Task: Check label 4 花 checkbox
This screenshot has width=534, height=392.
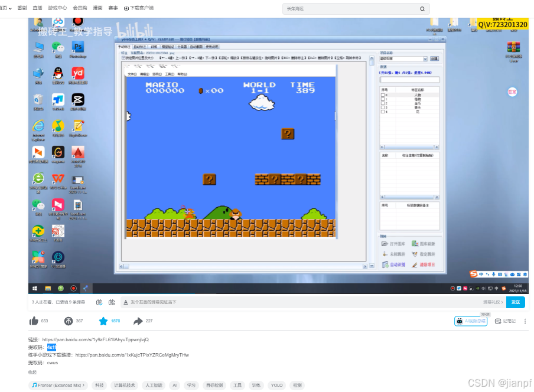Action: pyautogui.click(x=383, y=111)
